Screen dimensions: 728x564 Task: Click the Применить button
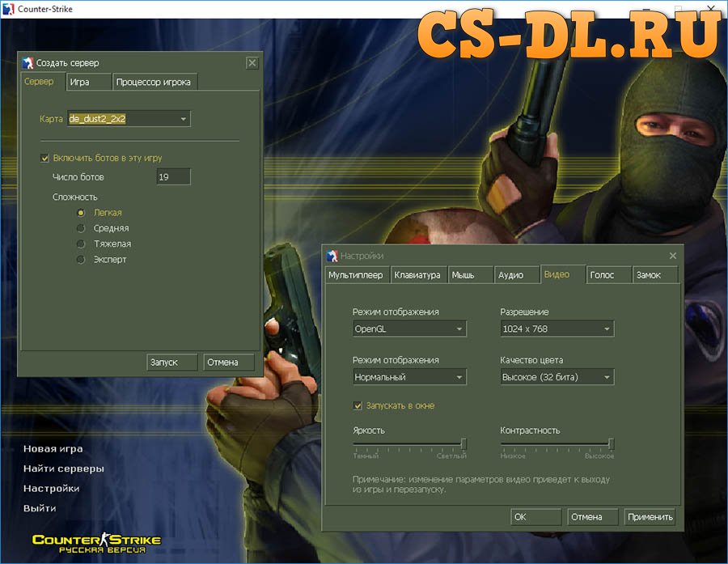650,517
